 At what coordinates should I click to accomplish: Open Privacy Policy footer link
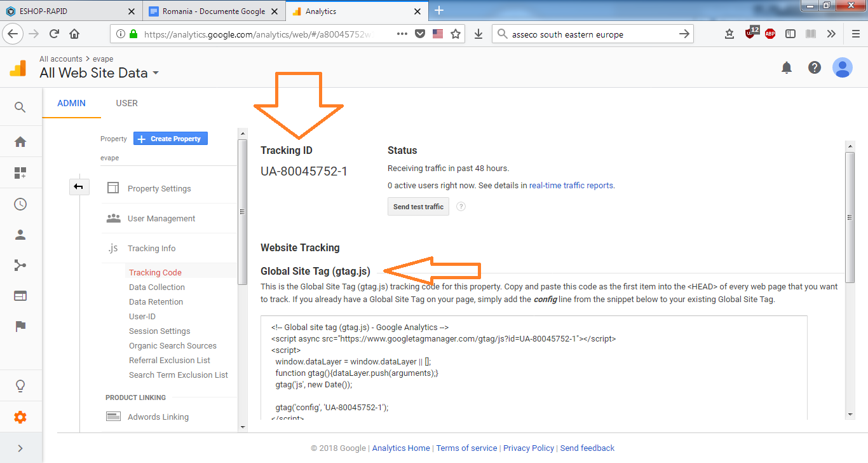pyautogui.click(x=529, y=448)
